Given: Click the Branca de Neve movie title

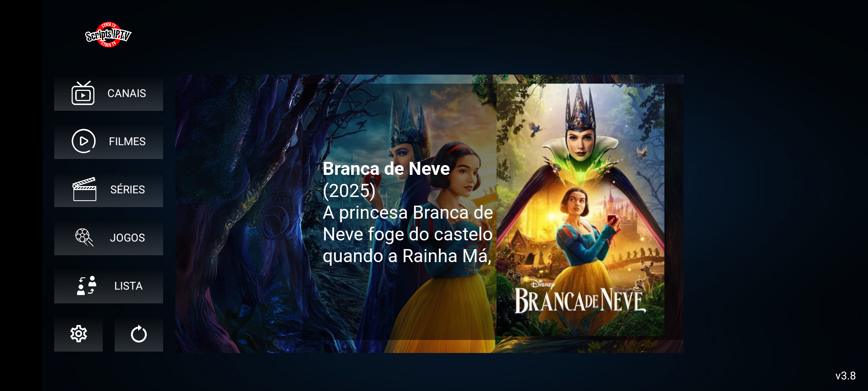Looking at the screenshot, I should (x=386, y=169).
